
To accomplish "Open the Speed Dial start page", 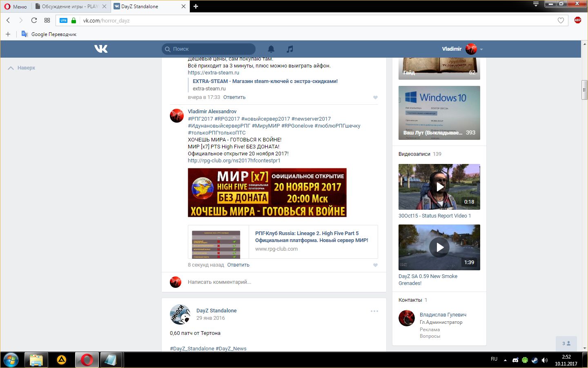I will pos(47,20).
